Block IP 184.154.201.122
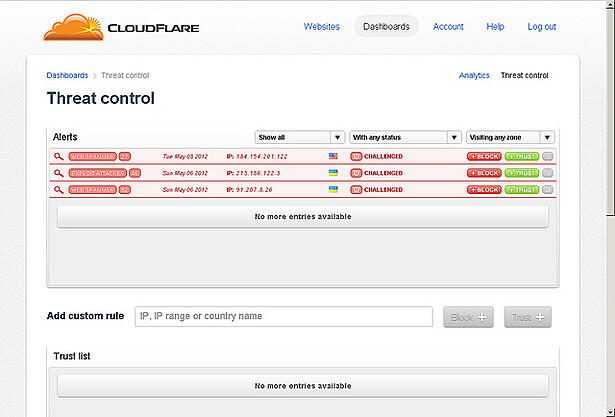The image size is (615, 417). click(484, 157)
